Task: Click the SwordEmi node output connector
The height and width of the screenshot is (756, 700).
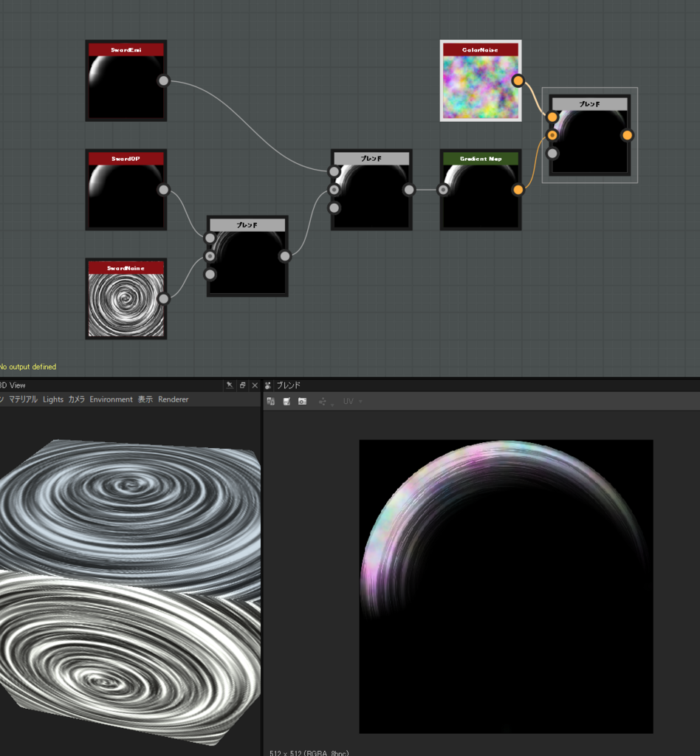Action: [x=164, y=80]
